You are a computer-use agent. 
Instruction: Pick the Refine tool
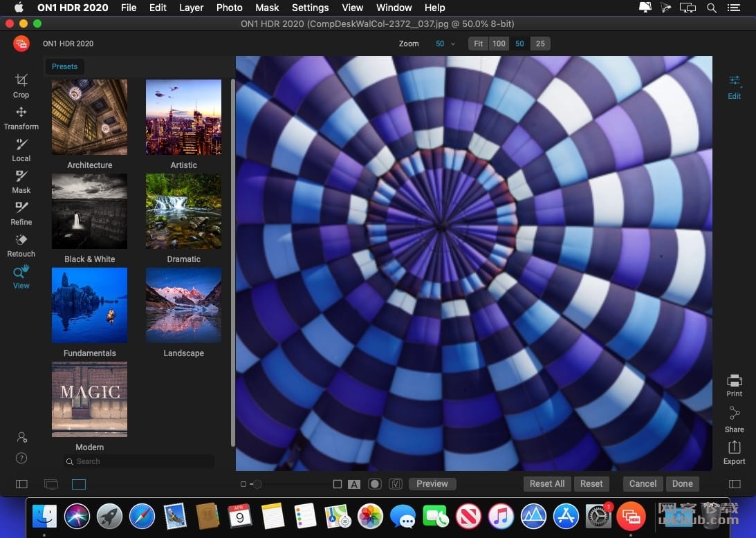click(21, 214)
